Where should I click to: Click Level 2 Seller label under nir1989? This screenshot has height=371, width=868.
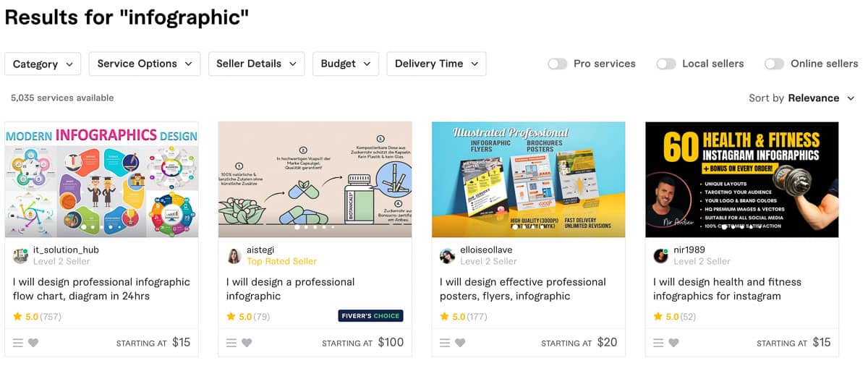pos(702,261)
